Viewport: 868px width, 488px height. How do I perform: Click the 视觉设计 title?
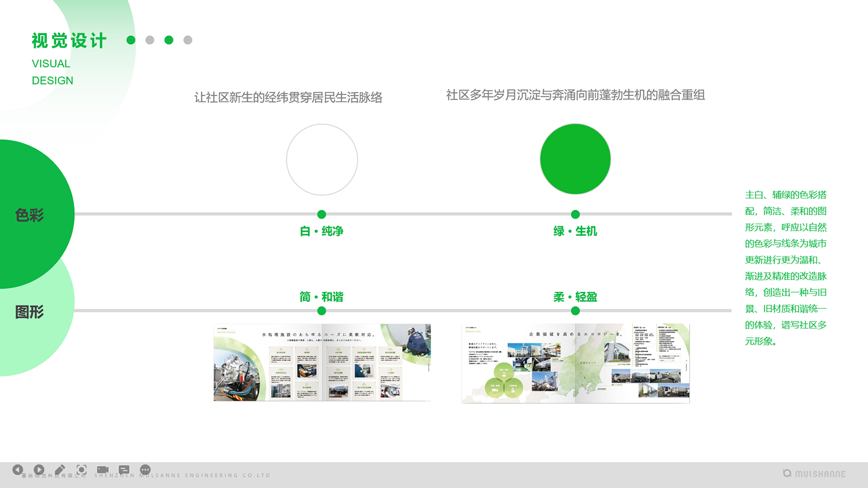coord(69,40)
